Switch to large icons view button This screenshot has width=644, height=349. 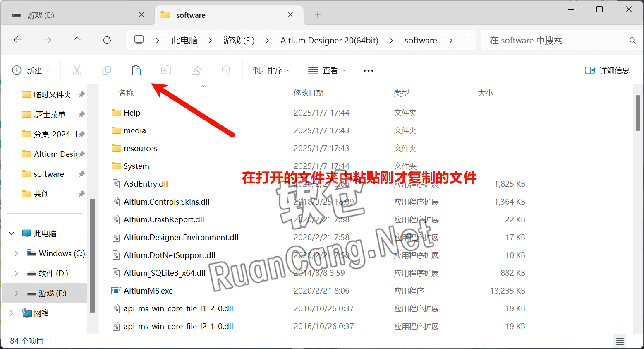click(x=633, y=341)
